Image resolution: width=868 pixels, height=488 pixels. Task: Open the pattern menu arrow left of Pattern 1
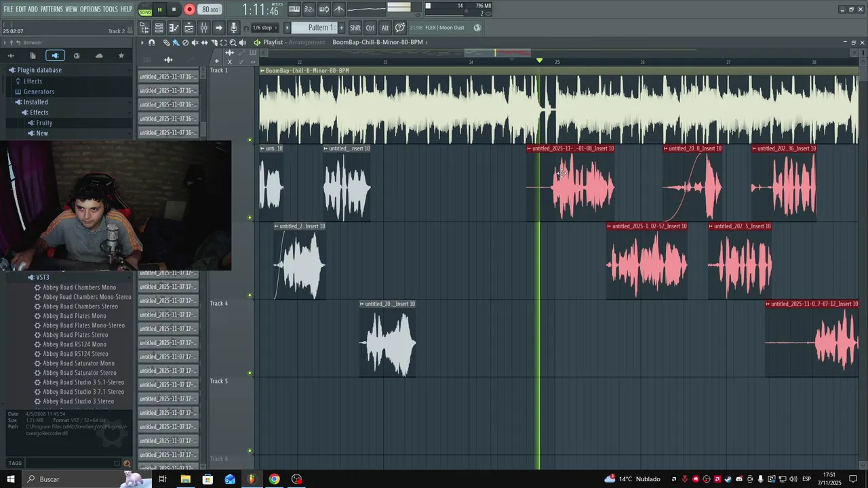pos(287,28)
